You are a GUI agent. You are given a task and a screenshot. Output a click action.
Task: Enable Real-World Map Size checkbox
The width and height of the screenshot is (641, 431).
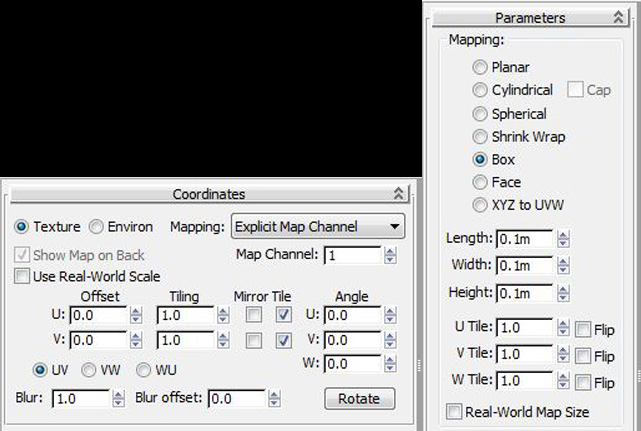tap(455, 412)
